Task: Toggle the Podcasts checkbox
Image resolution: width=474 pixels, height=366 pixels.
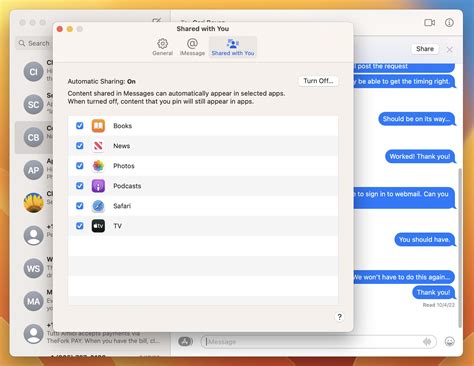Action: click(x=80, y=186)
